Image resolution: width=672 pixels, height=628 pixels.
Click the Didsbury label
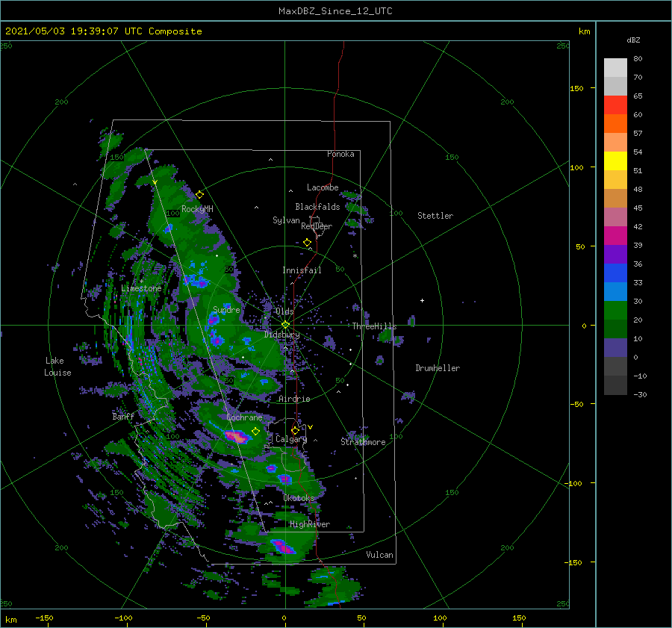(x=282, y=335)
